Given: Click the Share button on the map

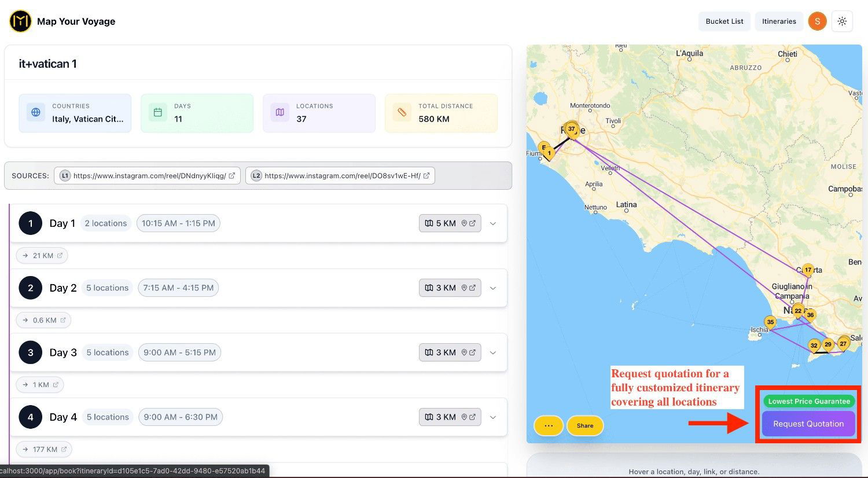Looking at the screenshot, I should [584, 426].
